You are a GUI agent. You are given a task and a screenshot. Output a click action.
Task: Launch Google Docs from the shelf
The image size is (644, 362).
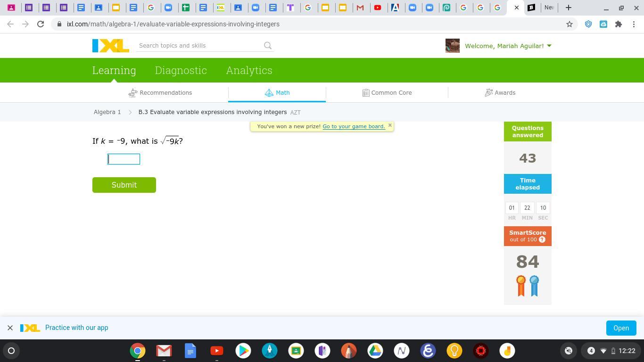point(190,351)
